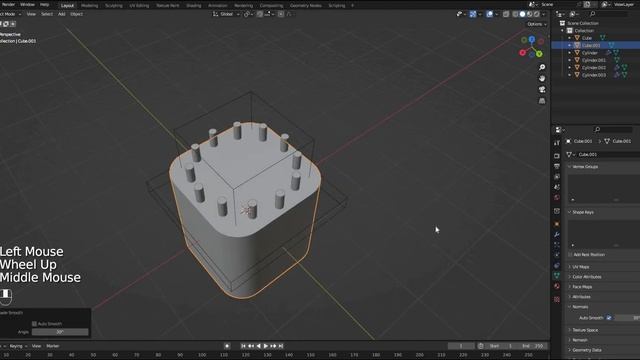
Task: Expand the Geometry Data panel
Action: click(x=569, y=350)
